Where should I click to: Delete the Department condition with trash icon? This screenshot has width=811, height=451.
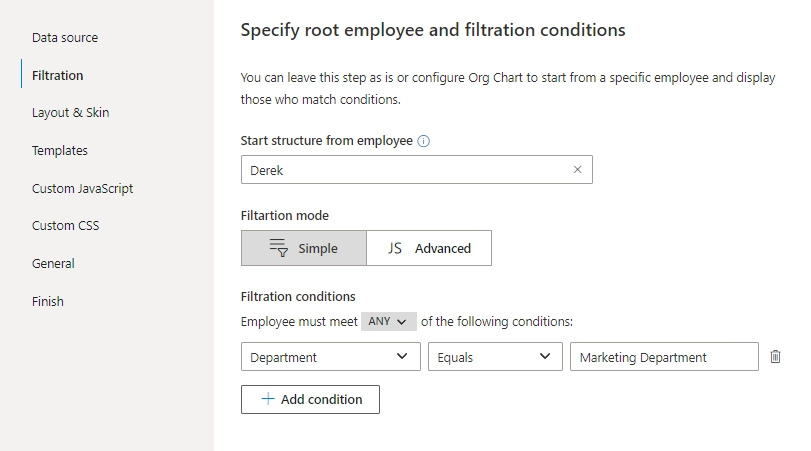[x=775, y=356]
